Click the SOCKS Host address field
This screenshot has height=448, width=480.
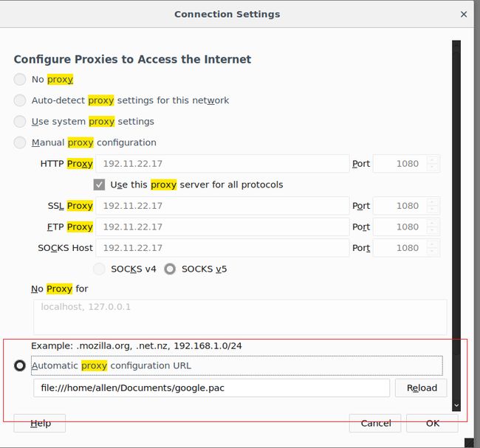point(222,248)
